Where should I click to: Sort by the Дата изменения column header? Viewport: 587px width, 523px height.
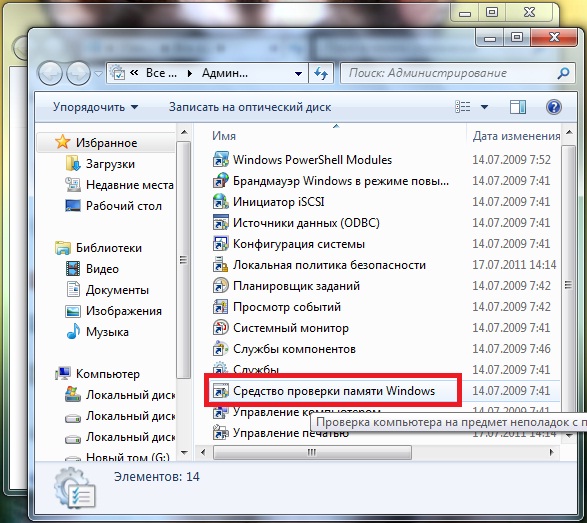pos(516,136)
